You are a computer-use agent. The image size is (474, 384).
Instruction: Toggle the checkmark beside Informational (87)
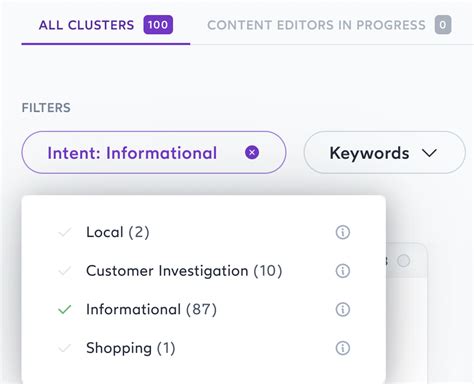coord(65,309)
